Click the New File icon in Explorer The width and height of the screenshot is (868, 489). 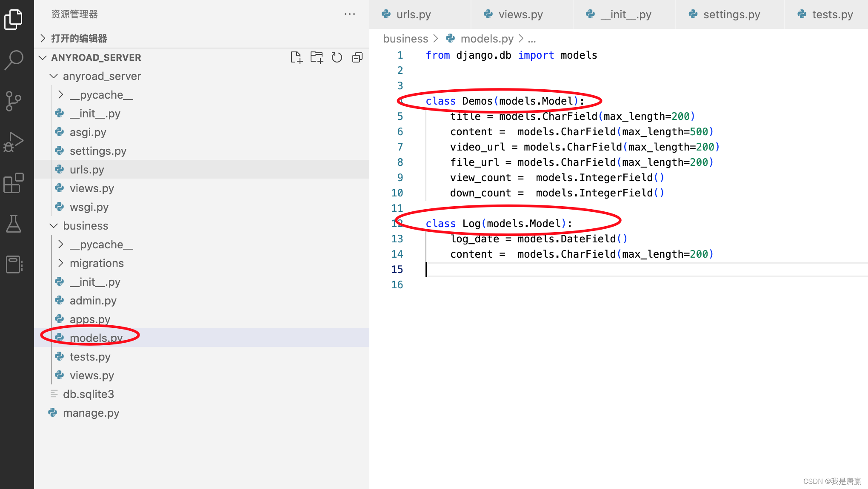tap(297, 57)
